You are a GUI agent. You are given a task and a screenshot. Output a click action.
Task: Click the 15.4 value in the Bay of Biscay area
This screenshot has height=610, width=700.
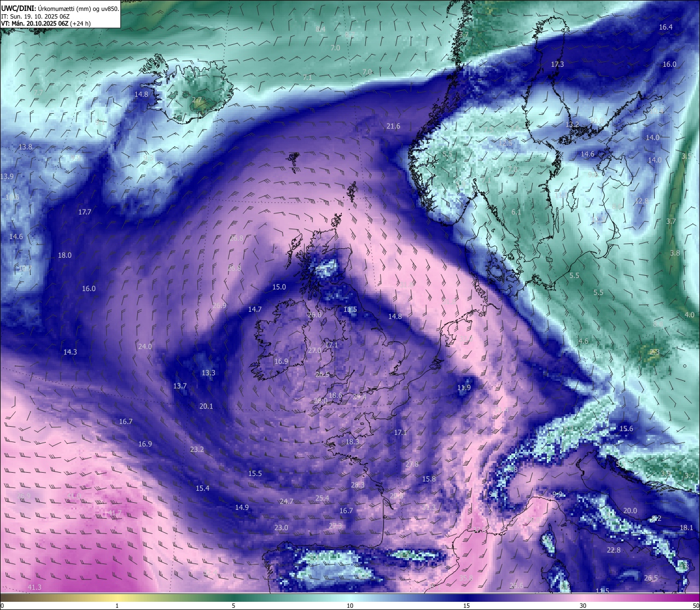point(202,488)
